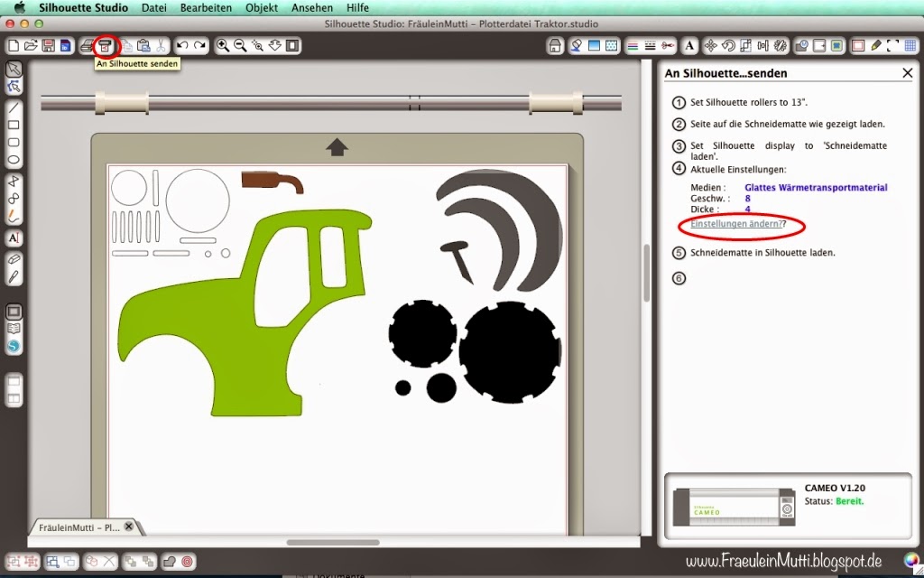Click the vertical scrollbar beside the canvas
924x578 pixels.
(x=646, y=273)
